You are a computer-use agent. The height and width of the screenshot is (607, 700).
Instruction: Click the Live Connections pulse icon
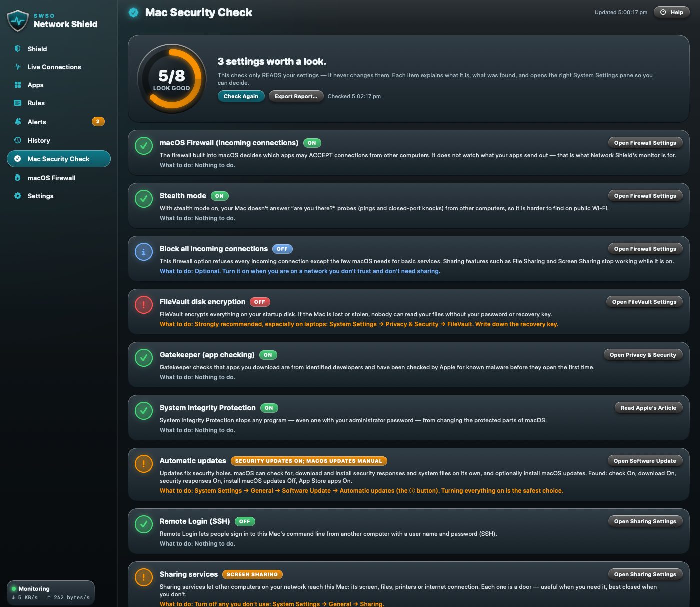(18, 67)
